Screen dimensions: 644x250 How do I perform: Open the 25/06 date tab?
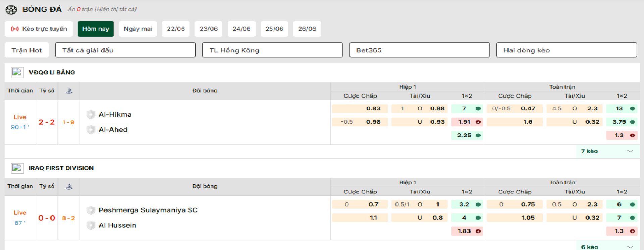click(x=274, y=29)
